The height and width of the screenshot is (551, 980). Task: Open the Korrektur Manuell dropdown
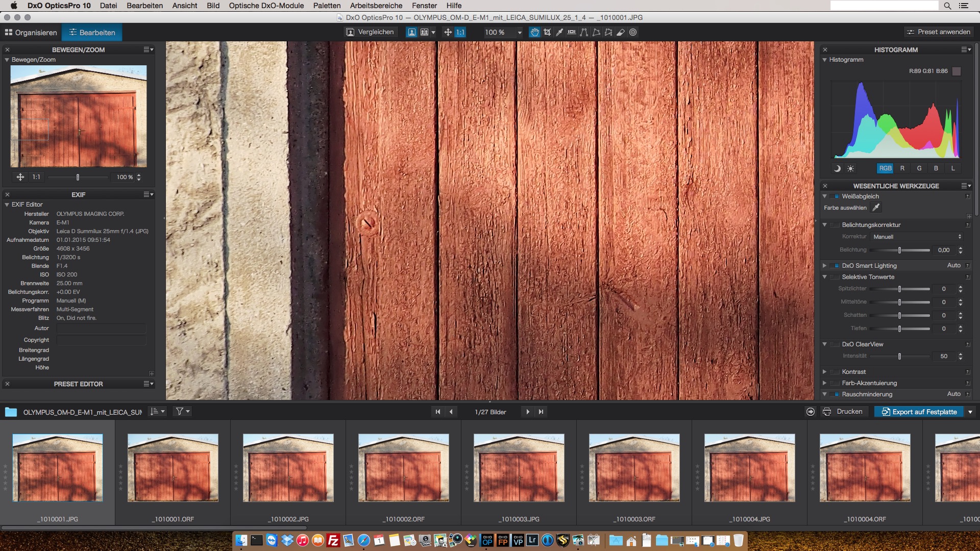point(917,237)
